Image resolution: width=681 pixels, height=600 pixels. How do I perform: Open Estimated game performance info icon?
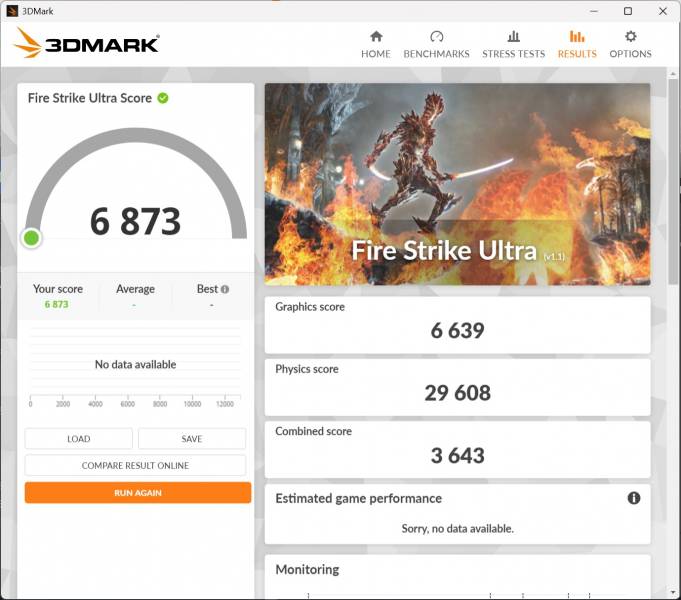coord(634,498)
